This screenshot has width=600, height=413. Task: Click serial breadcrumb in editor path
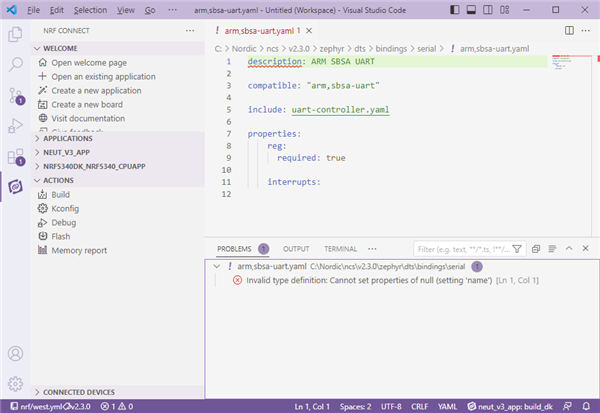[x=426, y=49]
